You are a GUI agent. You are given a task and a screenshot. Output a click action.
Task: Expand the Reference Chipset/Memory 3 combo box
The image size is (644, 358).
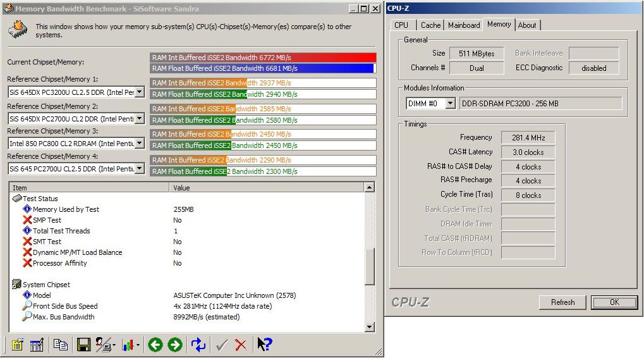coord(140,144)
